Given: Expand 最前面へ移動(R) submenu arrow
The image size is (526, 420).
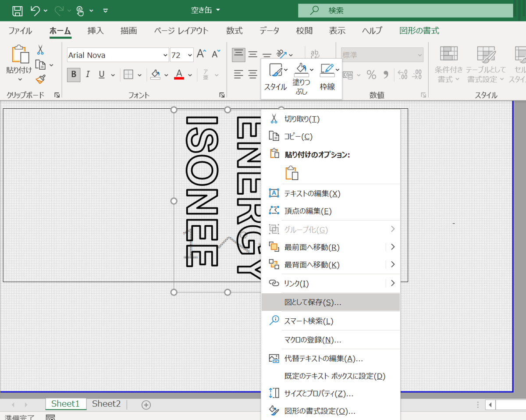Looking at the screenshot, I should click(393, 247).
